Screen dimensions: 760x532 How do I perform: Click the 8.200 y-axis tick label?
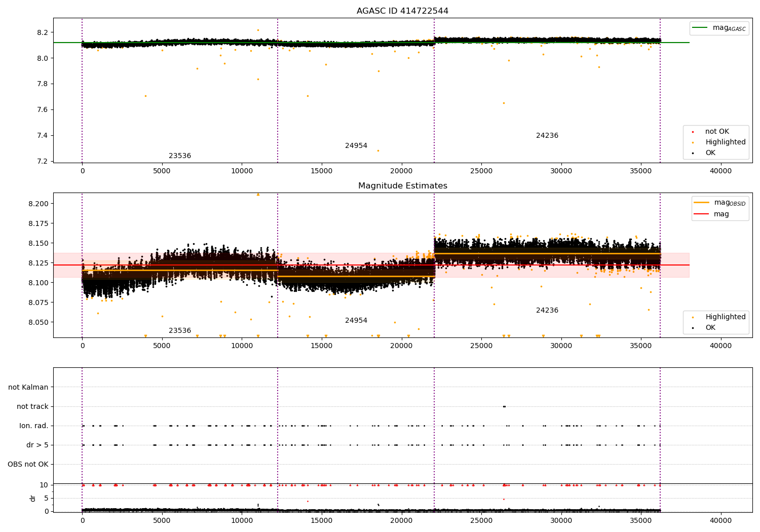tap(39, 204)
